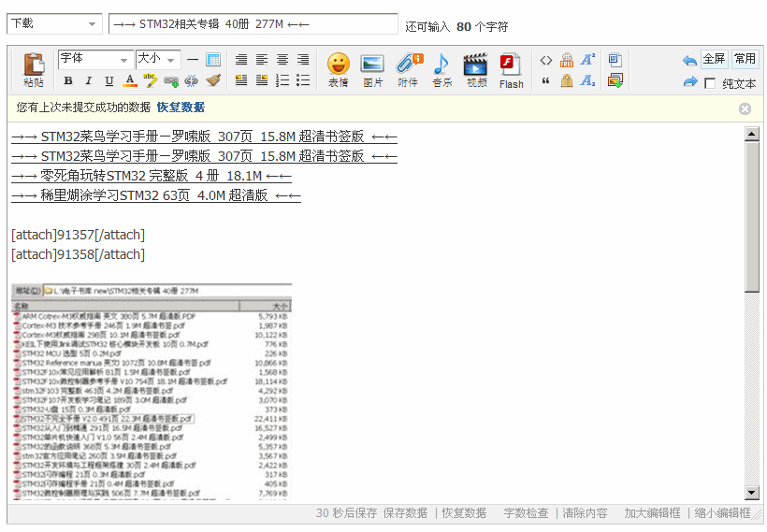
Task: Click 清除内容 clear content link
Action: pos(585,513)
